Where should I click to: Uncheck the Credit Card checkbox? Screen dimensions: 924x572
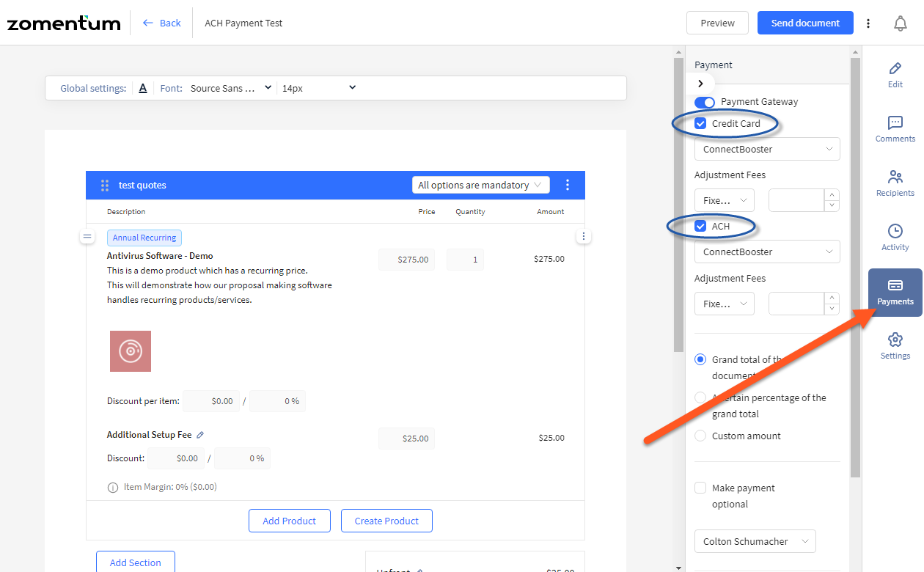point(700,124)
